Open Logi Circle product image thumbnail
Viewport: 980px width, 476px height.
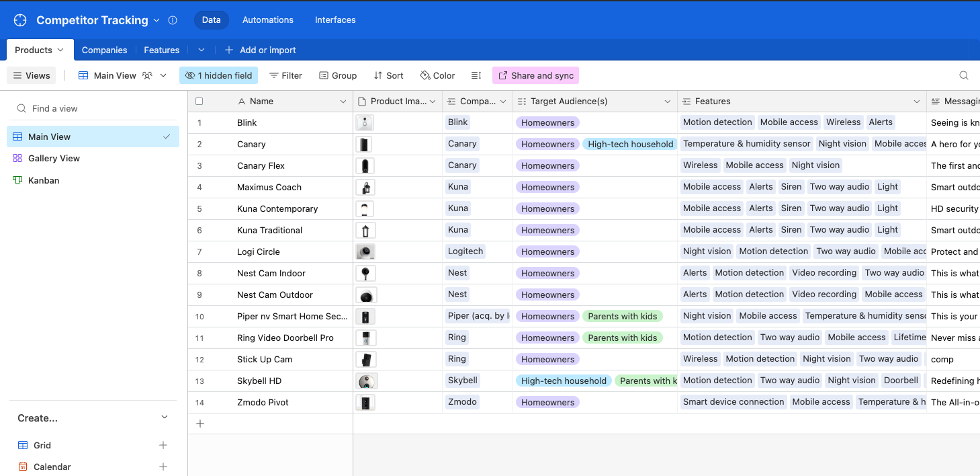click(365, 251)
